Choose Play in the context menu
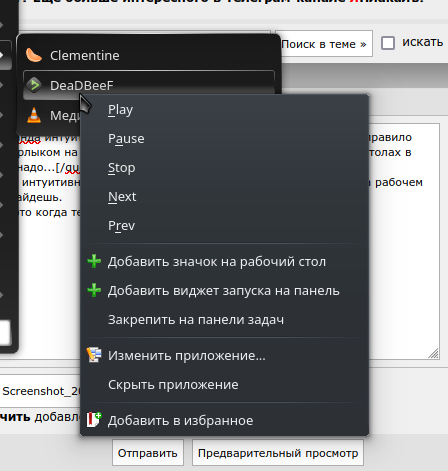Image resolution: width=448 pixels, height=471 pixels. (224, 110)
